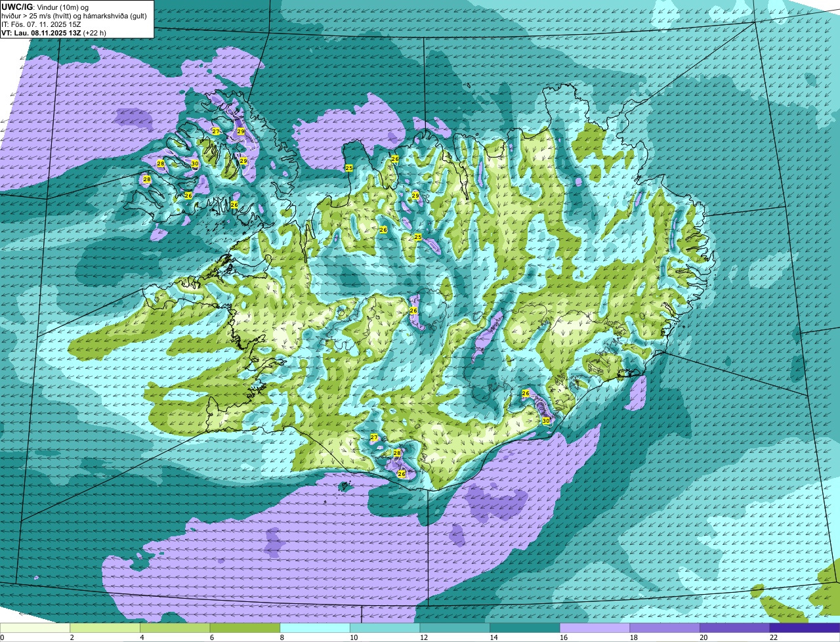Viewport: 840px width, 642px height.
Task: Click the valid time 'VT: Lau. 08.11.2025 13Z (+22 h)'
Action: [x=54, y=32]
